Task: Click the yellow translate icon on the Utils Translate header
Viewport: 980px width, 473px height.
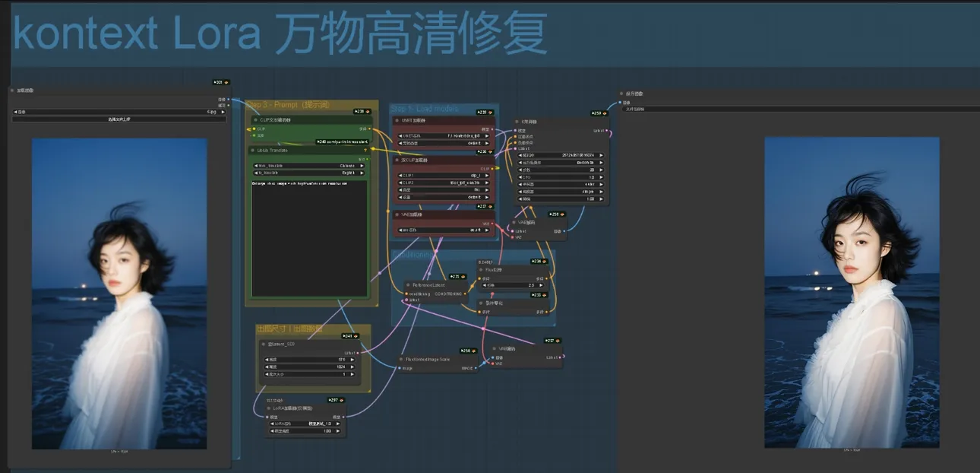Action: click(366, 151)
